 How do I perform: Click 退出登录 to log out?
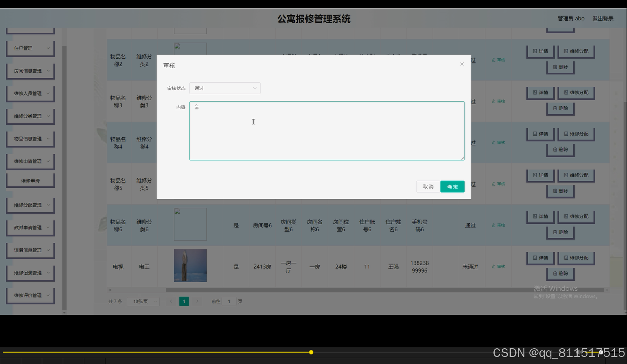coord(603,18)
